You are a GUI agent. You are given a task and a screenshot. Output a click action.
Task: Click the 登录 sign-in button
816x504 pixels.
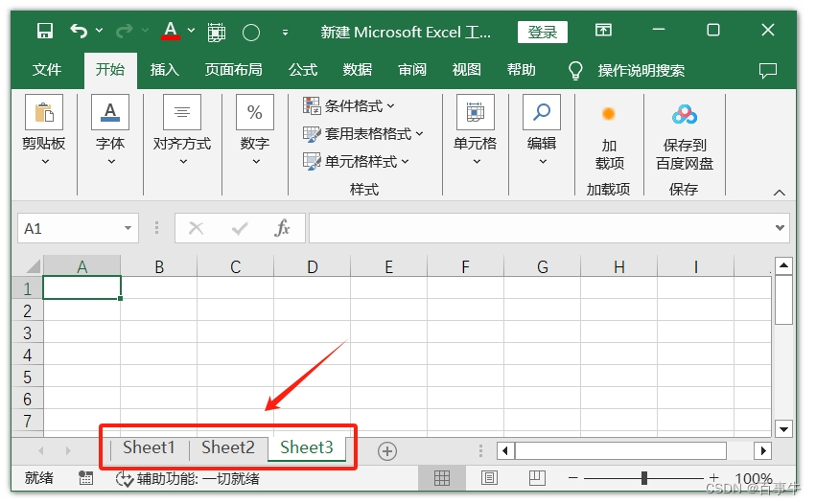click(x=543, y=33)
